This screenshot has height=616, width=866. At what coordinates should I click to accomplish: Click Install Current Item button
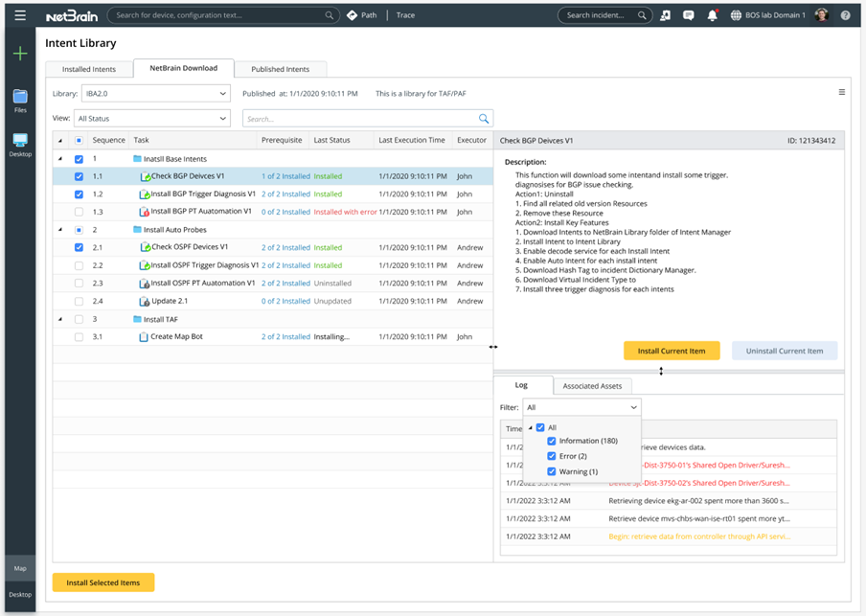672,351
